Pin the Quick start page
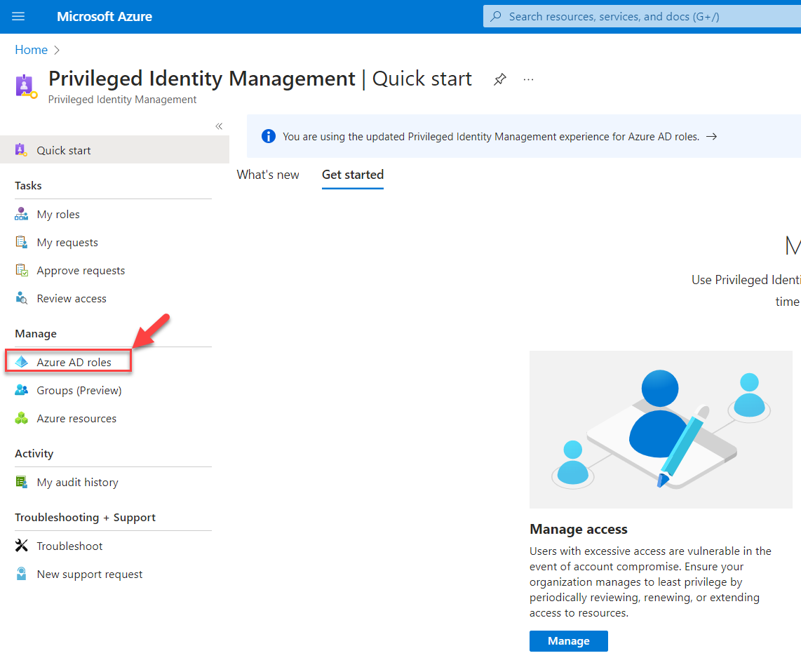The image size is (801, 672). [x=499, y=79]
